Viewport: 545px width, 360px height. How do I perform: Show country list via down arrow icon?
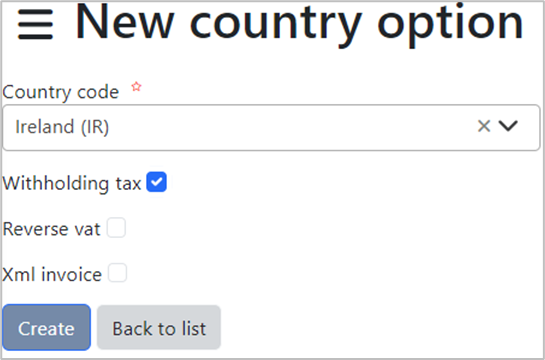coord(508,126)
